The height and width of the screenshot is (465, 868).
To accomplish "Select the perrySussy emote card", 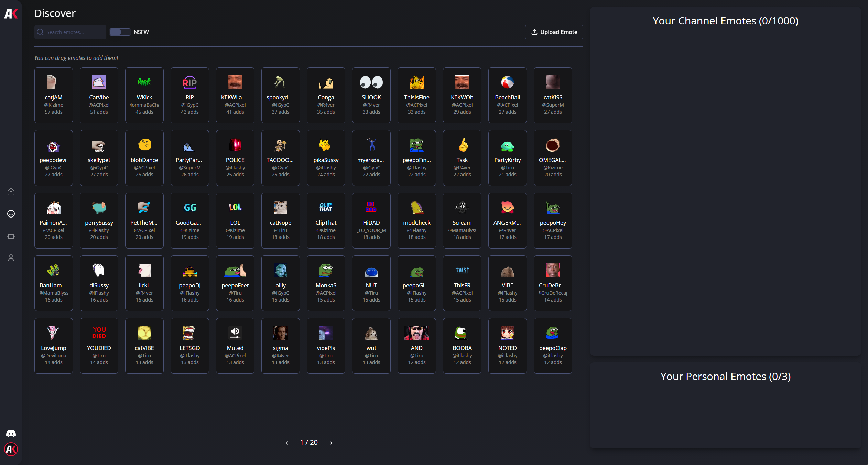I will click(x=99, y=221).
